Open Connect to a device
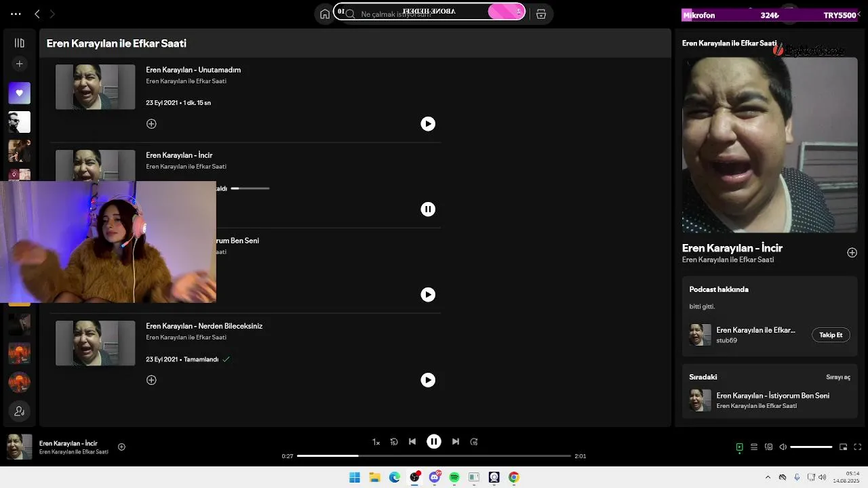The height and width of the screenshot is (488, 868). point(768,447)
